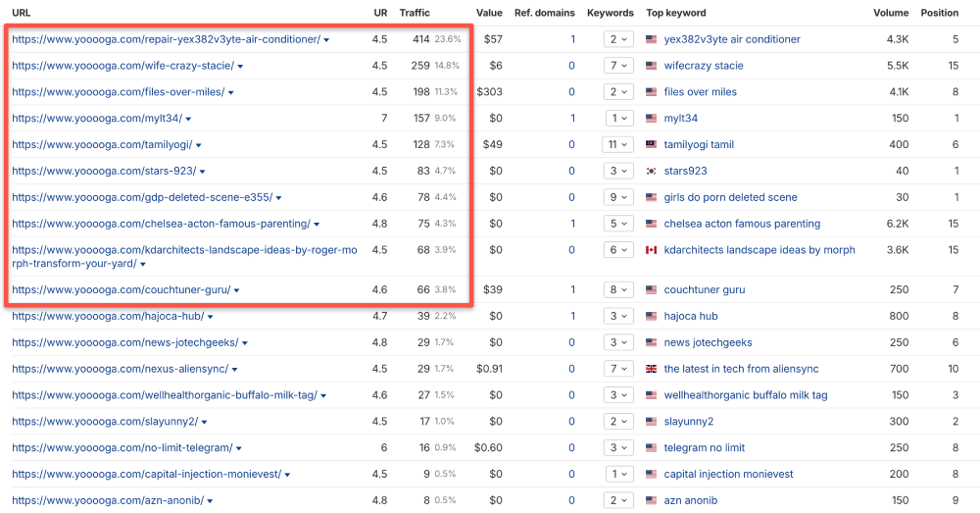Expand URL menu arrow for files-over-miles
The image size is (980, 513).
coord(230,92)
